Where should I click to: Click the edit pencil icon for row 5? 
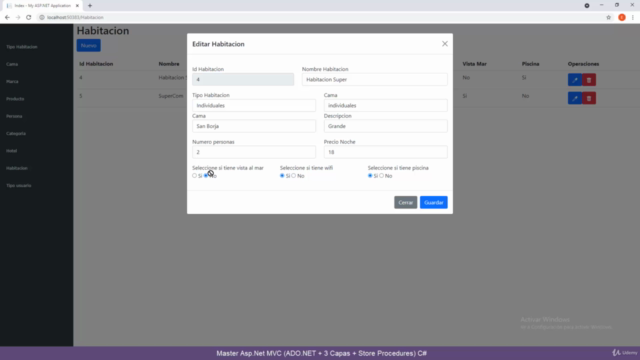pyautogui.click(x=575, y=98)
